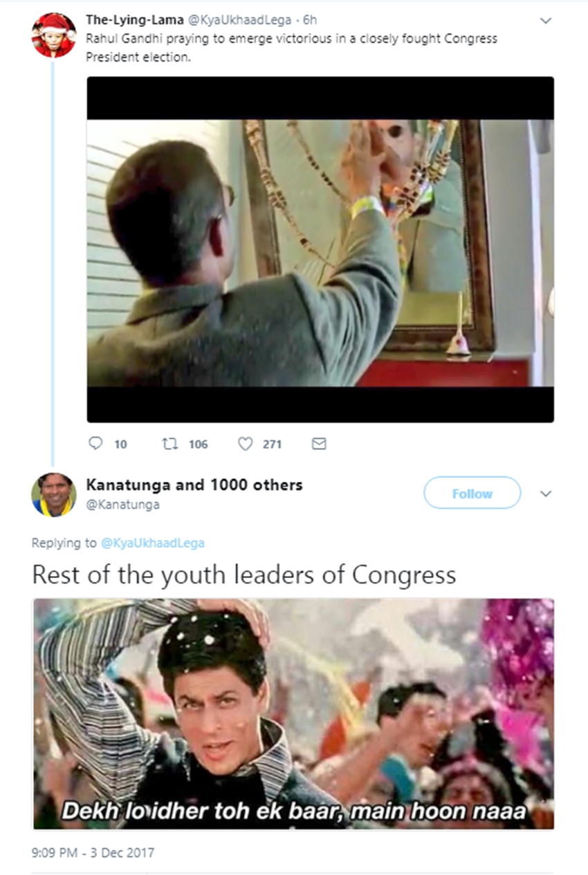Open The-Lying-Lama's profile avatar
The width and height of the screenshot is (588, 875).
[53, 35]
